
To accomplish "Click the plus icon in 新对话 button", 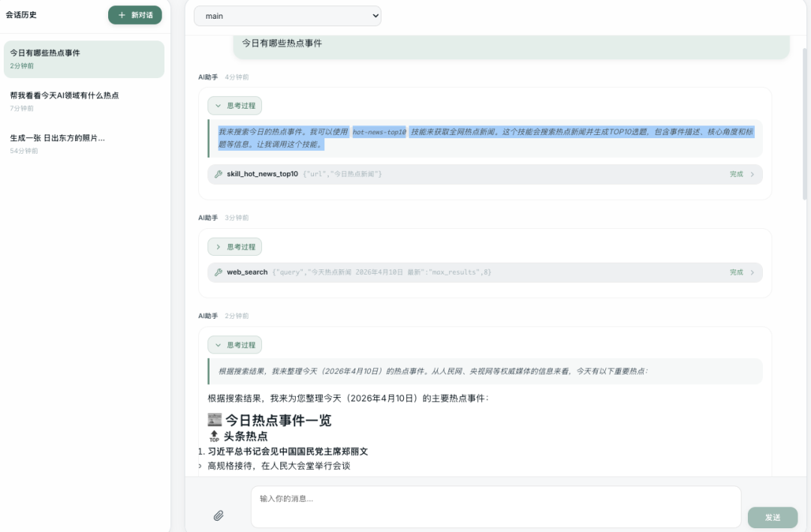I will (x=122, y=15).
